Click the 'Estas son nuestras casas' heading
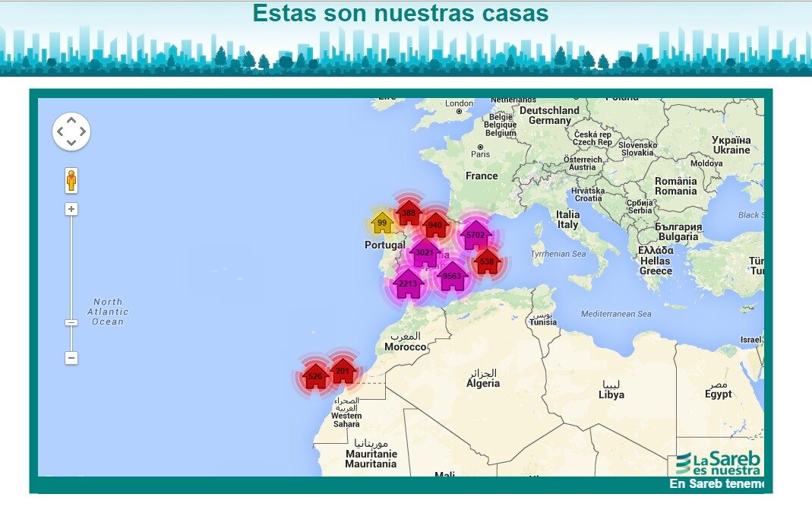The height and width of the screenshot is (513, 812). pyautogui.click(x=400, y=13)
